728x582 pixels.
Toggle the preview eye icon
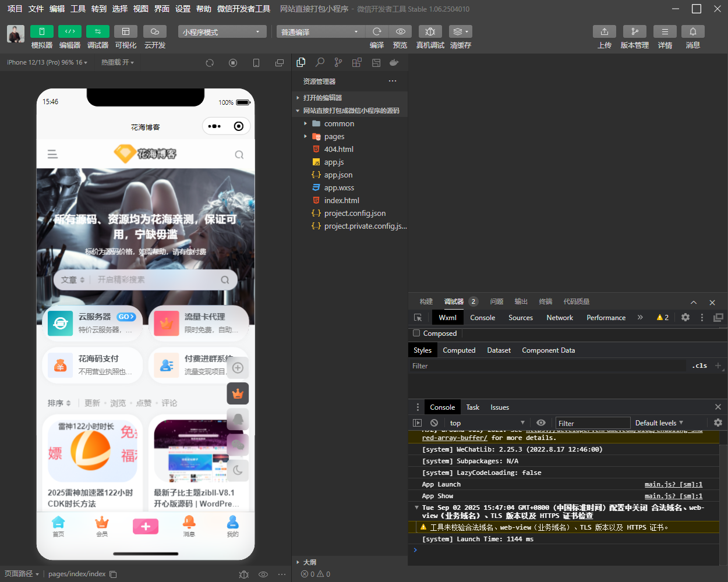tap(400, 31)
